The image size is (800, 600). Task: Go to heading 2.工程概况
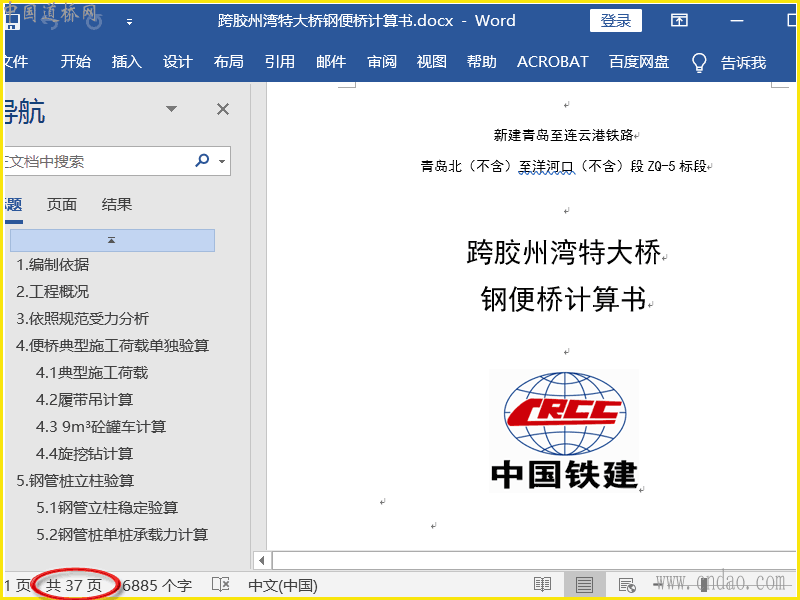[x=53, y=292]
